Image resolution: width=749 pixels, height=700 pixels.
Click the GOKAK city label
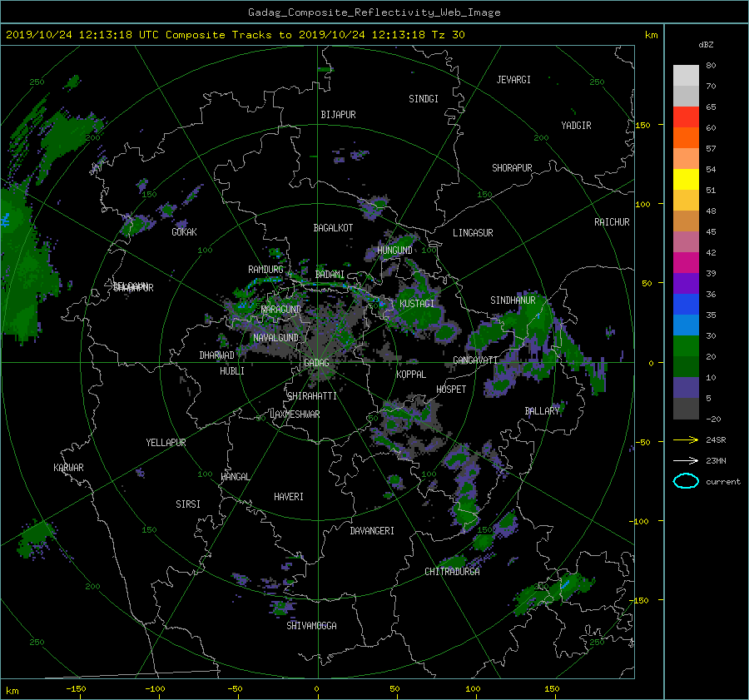click(x=185, y=232)
